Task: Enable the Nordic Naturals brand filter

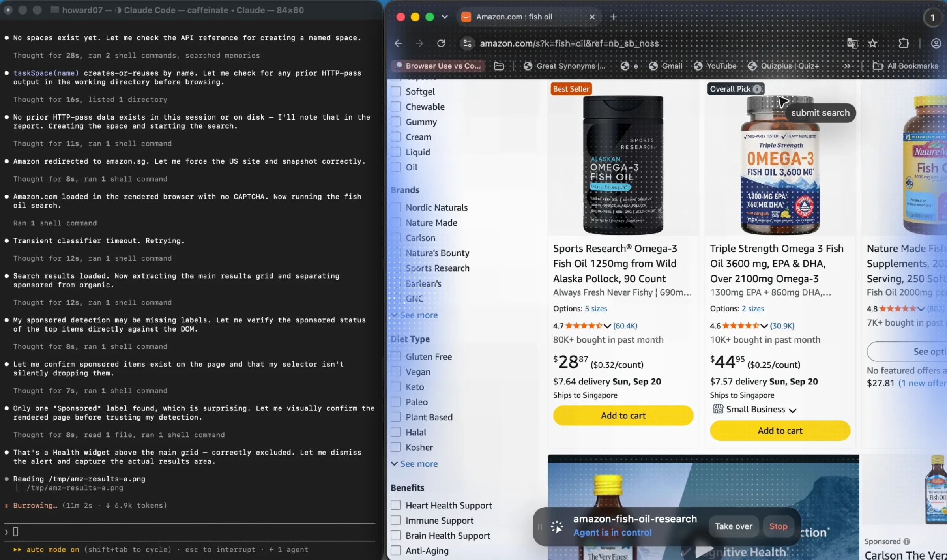Action: click(x=395, y=208)
